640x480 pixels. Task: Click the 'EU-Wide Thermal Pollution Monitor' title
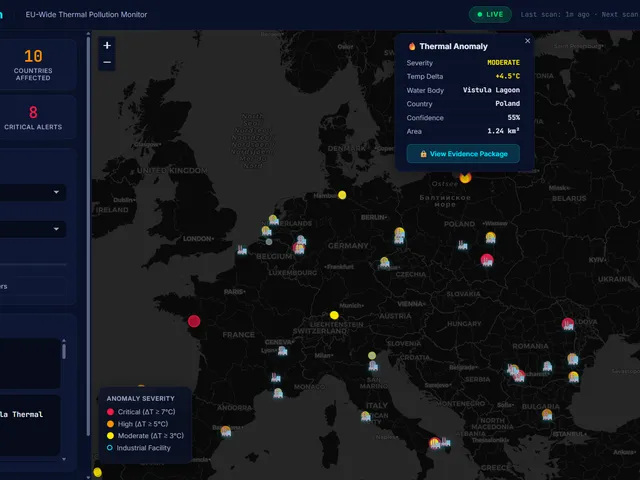86,14
